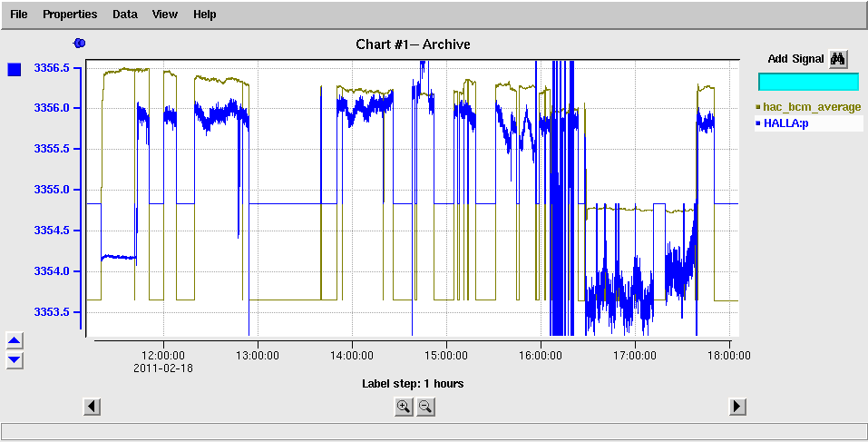The width and height of the screenshot is (868, 442).
Task: Click the 13:00:00 time axis label
Action: 258,356
